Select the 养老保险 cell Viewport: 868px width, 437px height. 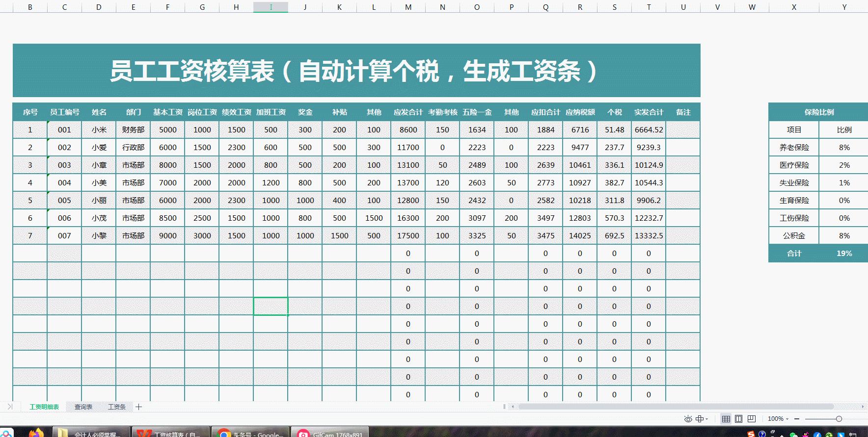(x=794, y=148)
